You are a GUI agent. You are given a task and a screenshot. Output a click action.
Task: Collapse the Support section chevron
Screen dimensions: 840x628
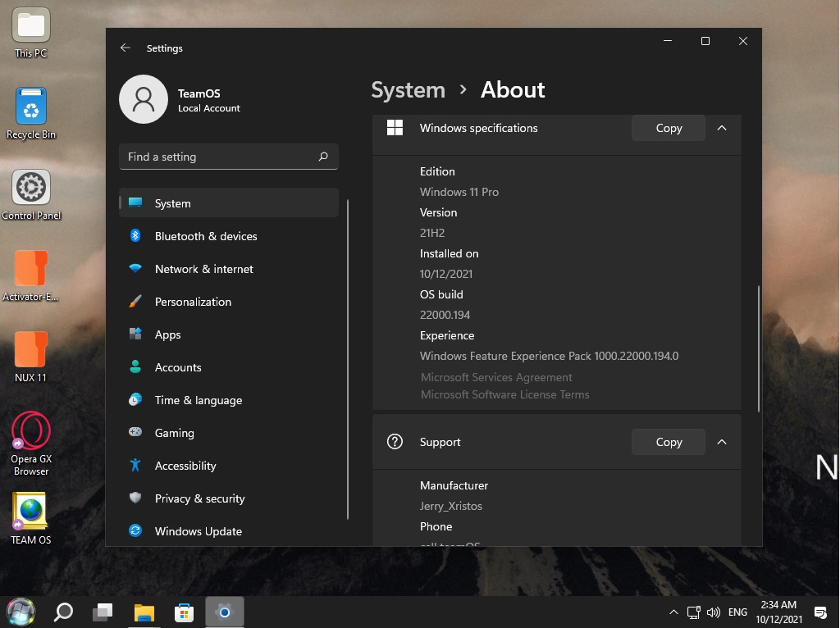coord(722,442)
